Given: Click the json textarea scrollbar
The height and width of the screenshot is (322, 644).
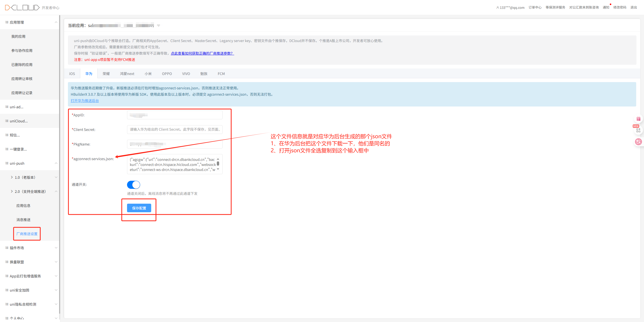Looking at the screenshot, I should (x=218, y=164).
